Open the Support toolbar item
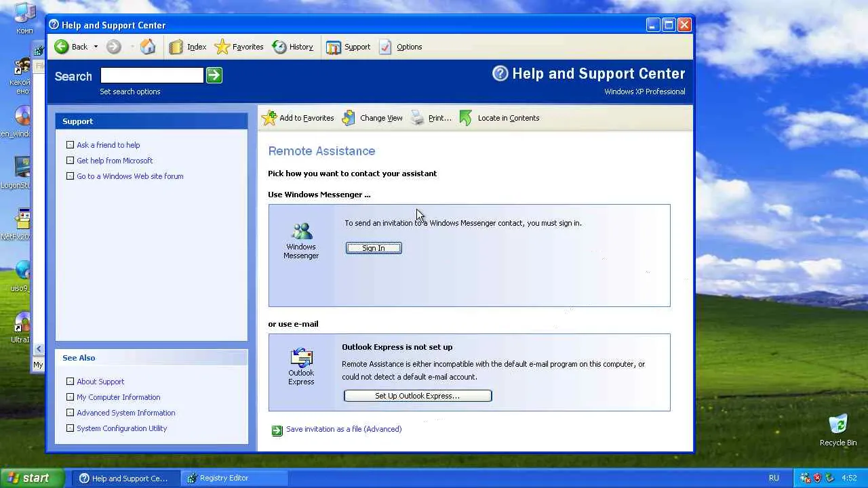Image resolution: width=868 pixels, height=488 pixels. tap(348, 47)
